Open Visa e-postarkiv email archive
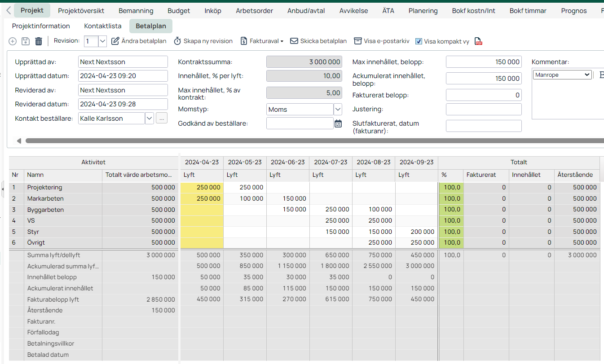604x364 pixels. pos(382,41)
